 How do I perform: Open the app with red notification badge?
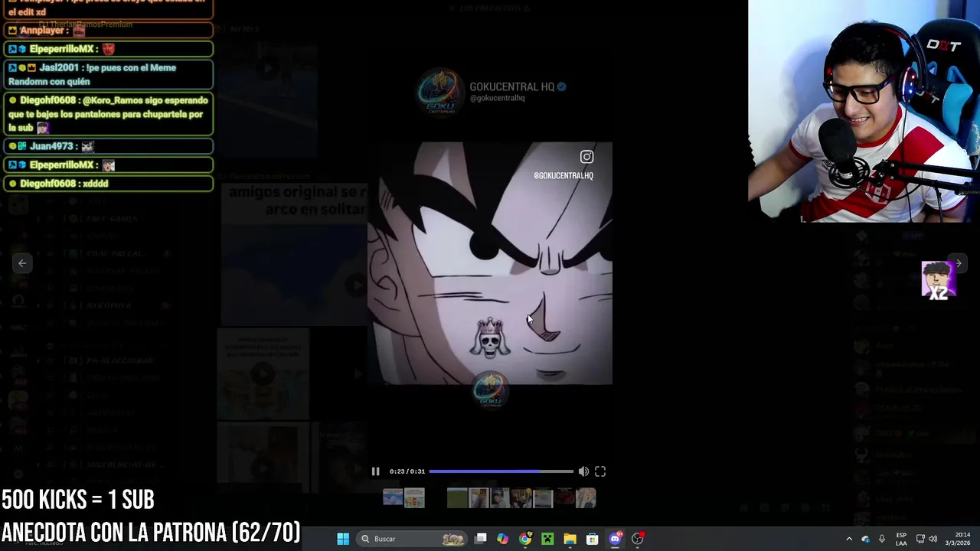coord(638,539)
